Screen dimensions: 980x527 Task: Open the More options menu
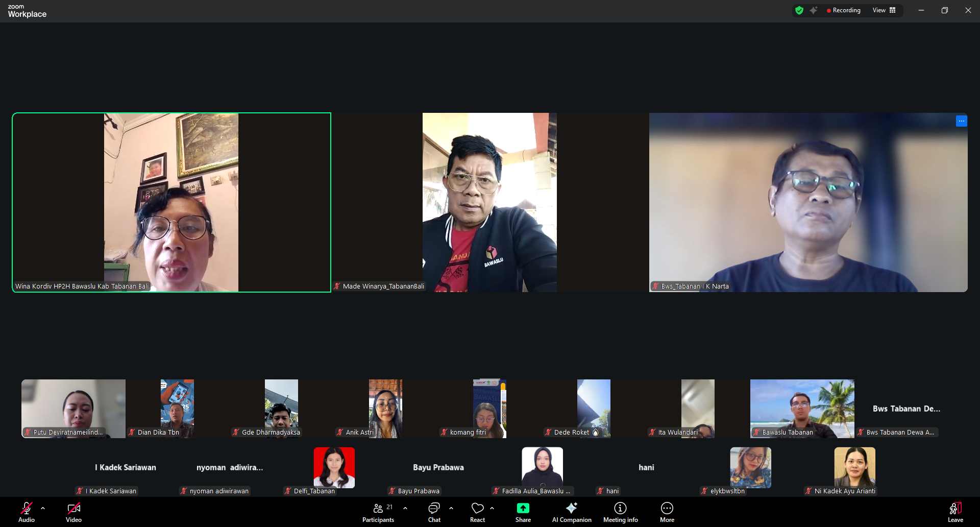[667, 512]
